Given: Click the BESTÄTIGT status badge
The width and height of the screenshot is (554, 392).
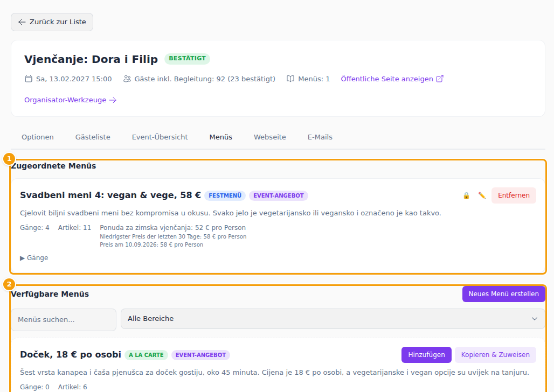Looking at the screenshot, I should (x=187, y=59).
